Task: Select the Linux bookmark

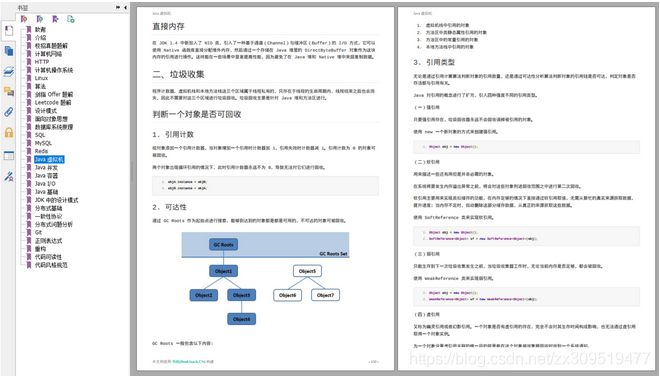Action: (x=41, y=78)
